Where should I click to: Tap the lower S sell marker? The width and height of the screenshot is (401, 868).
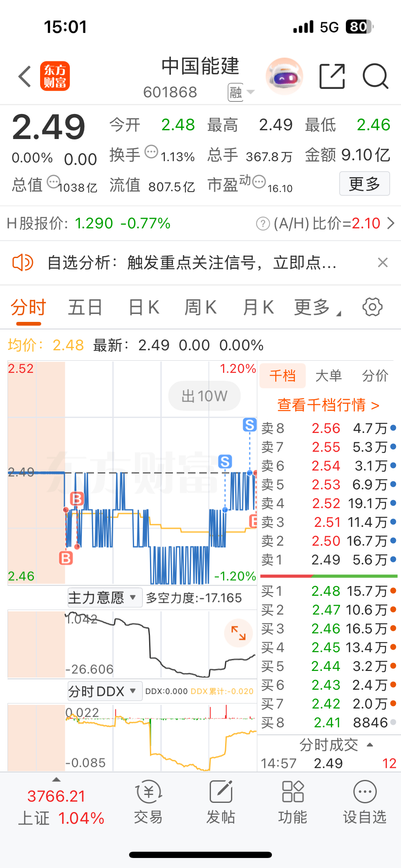(x=225, y=462)
